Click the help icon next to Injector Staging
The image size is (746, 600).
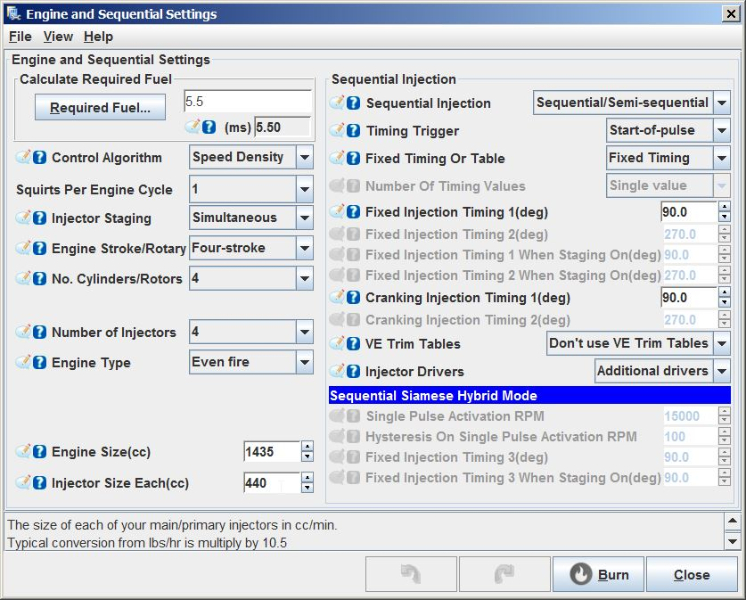(x=40, y=218)
